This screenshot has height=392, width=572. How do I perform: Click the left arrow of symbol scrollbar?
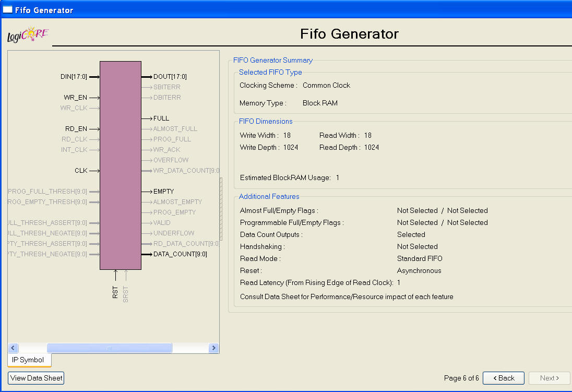13,348
